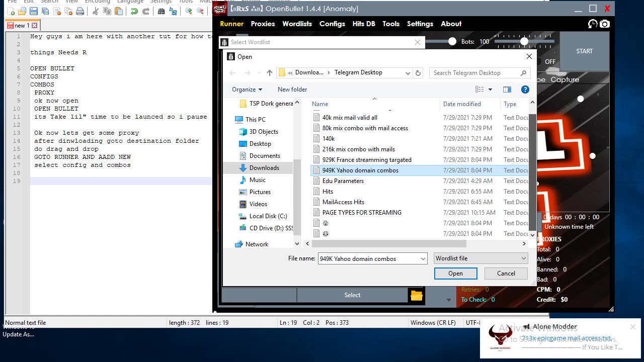
Task: Open the About tab in OpenBullet
Action: tap(451, 24)
